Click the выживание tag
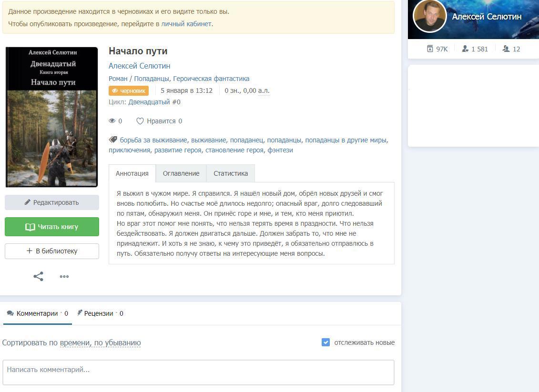539x392 pixels. pos(209,140)
